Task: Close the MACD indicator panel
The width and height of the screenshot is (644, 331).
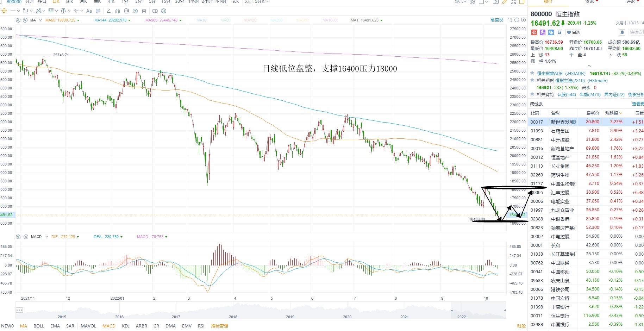Action: point(26,237)
